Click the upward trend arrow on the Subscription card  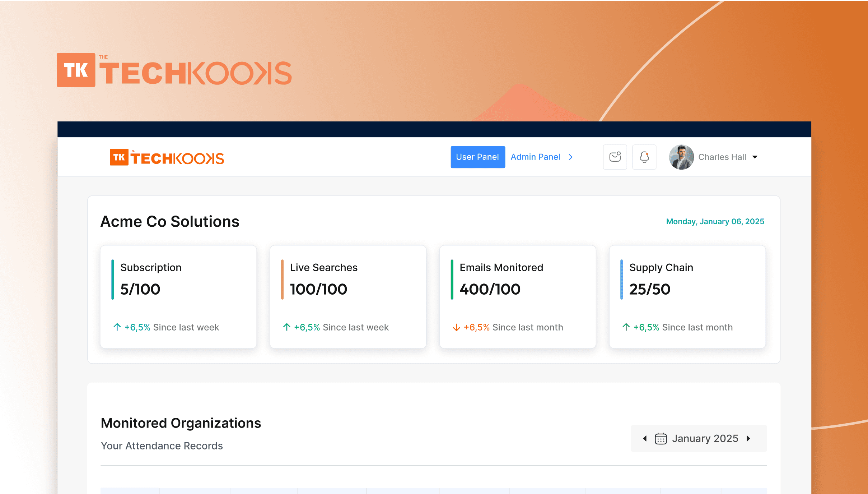point(116,327)
